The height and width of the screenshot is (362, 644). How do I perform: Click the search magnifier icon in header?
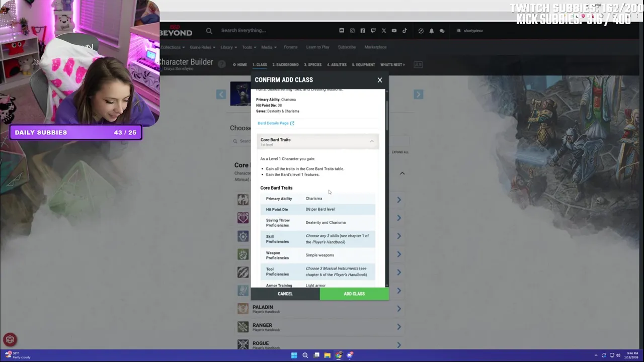[209, 31]
